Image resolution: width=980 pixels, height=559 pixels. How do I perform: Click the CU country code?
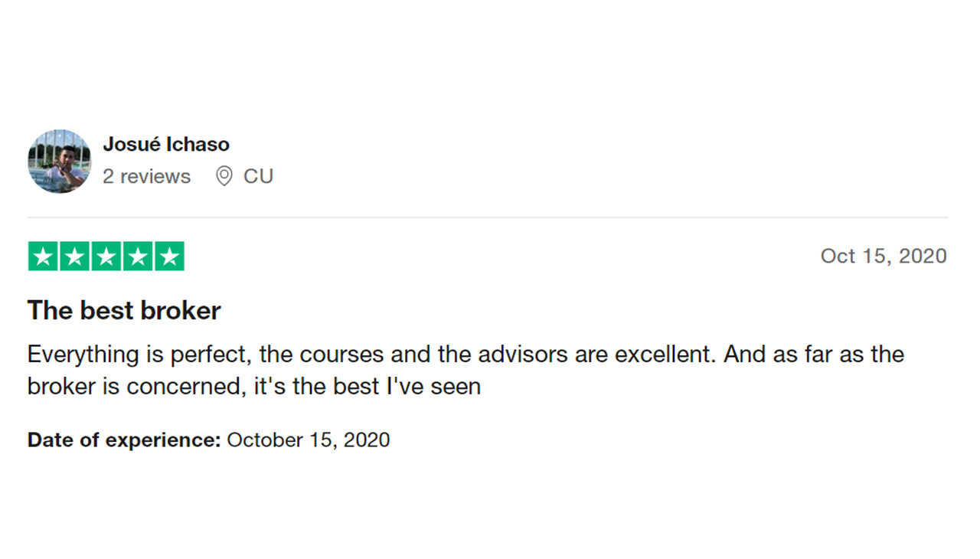258,176
